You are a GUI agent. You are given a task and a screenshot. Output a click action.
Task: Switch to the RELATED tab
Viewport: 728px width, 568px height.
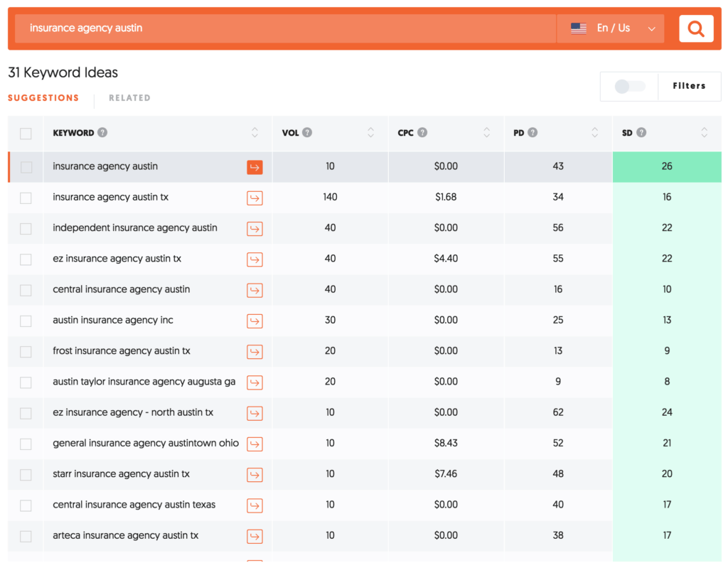tap(129, 98)
